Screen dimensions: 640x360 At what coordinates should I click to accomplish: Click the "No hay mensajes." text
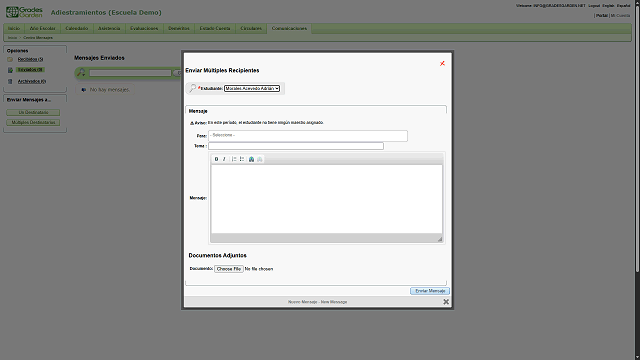tap(110, 90)
